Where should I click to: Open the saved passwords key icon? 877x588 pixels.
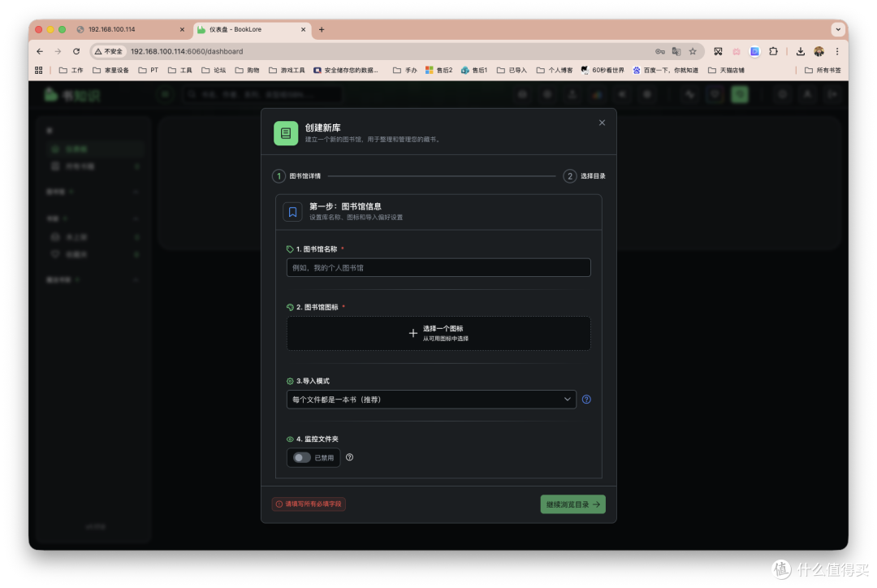click(x=660, y=51)
